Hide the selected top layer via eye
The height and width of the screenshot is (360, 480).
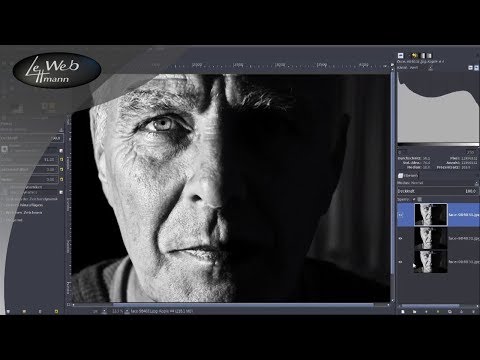(x=401, y=215)
